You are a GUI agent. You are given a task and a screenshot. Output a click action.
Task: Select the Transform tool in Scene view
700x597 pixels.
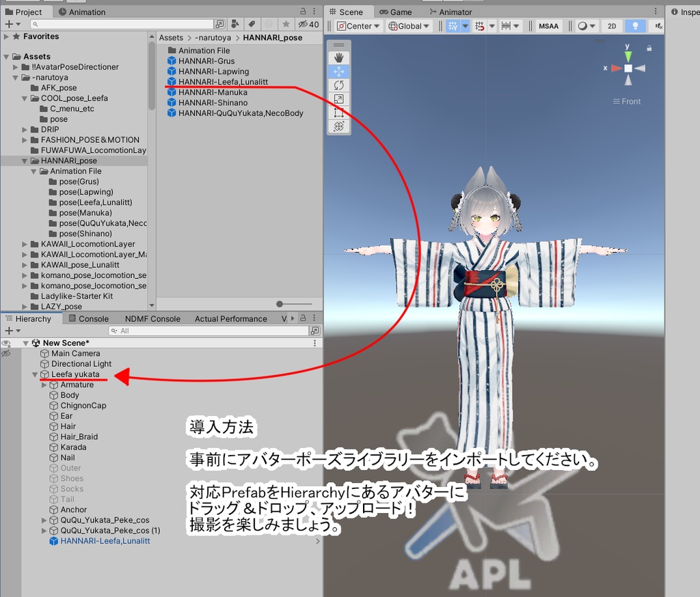pyautogui.click(x=339, y=127)
